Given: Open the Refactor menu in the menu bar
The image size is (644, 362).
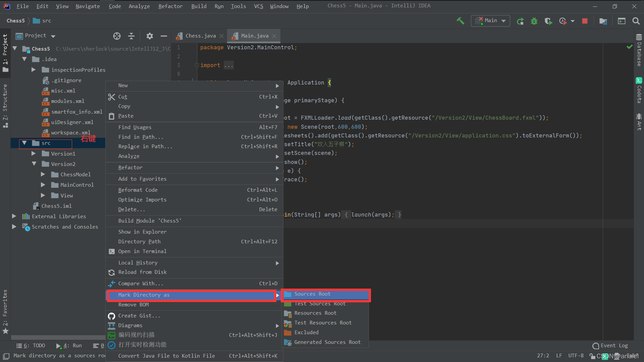Looking at the screenshot, I should pos(170,6).
